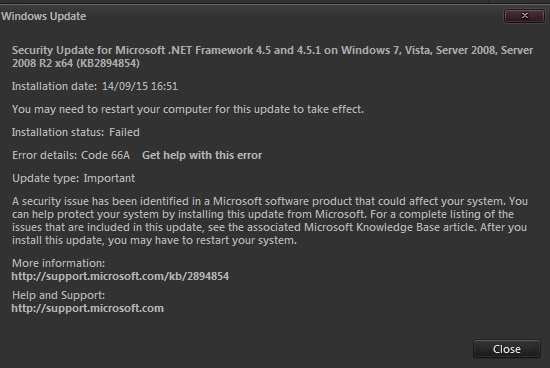Open the support.microsoft.com/kb/2894854 link
The height and width of the screenshot is (368, 550).
coord(120,276)
